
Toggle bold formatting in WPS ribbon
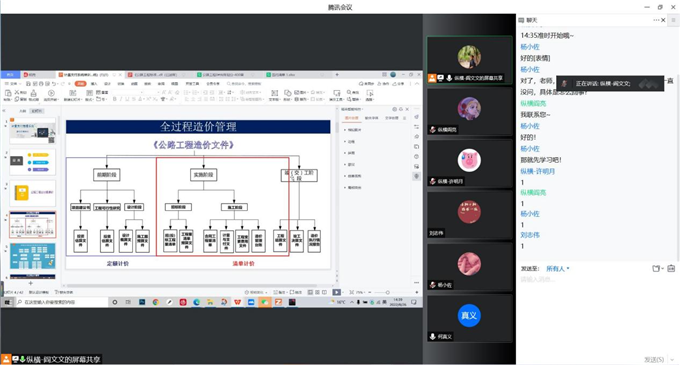pyautogui.click(x=114, y=99)
